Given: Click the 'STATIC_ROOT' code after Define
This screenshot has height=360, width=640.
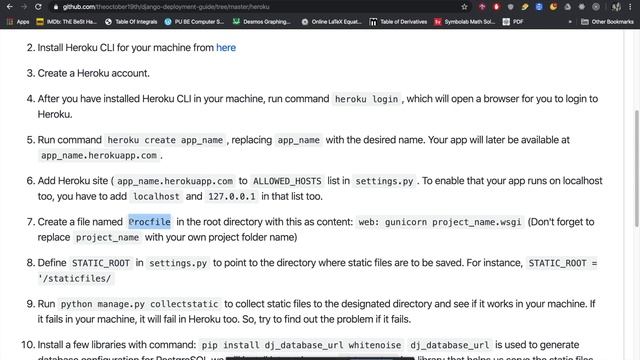Looking at the screenshot, I should click(100, 263).
